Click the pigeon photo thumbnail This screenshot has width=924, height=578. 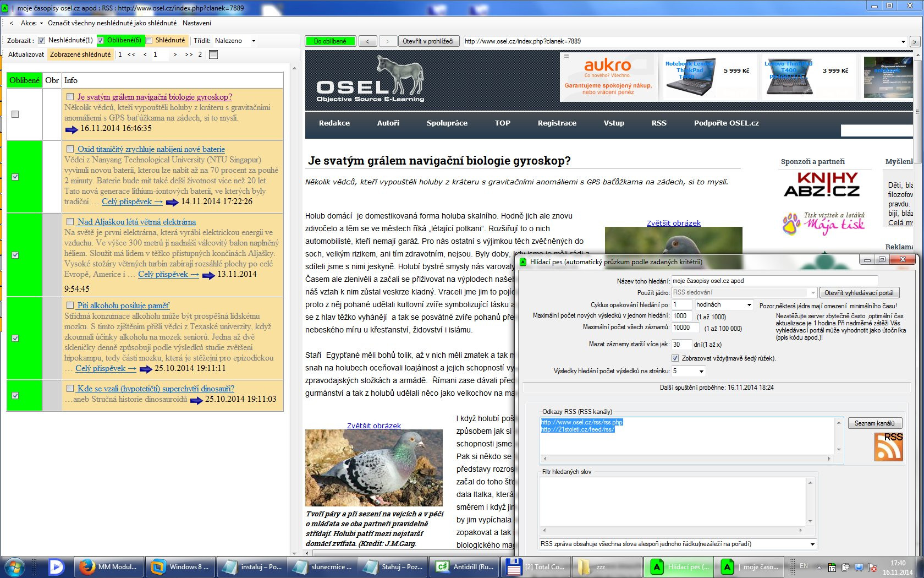click(374, 468)
